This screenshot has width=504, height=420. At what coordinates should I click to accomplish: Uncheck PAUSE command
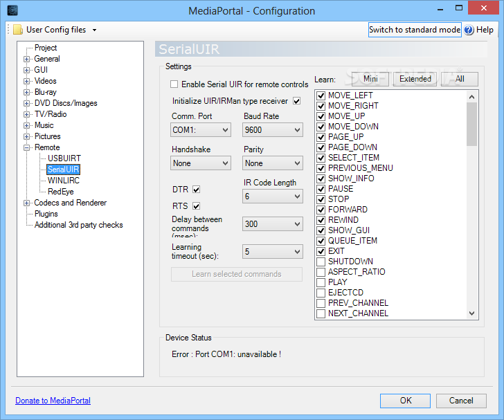pyautogui.click(x=321, y=189)
